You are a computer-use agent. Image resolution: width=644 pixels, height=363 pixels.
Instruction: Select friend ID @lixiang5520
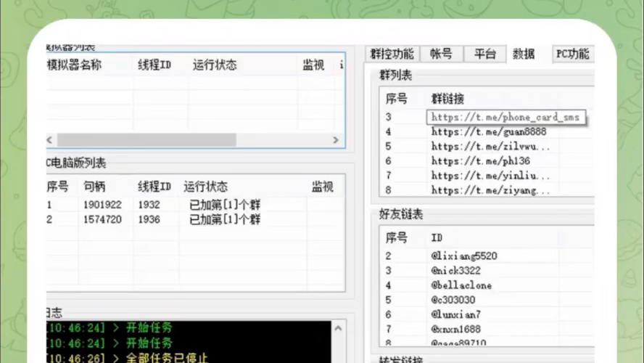464,256
